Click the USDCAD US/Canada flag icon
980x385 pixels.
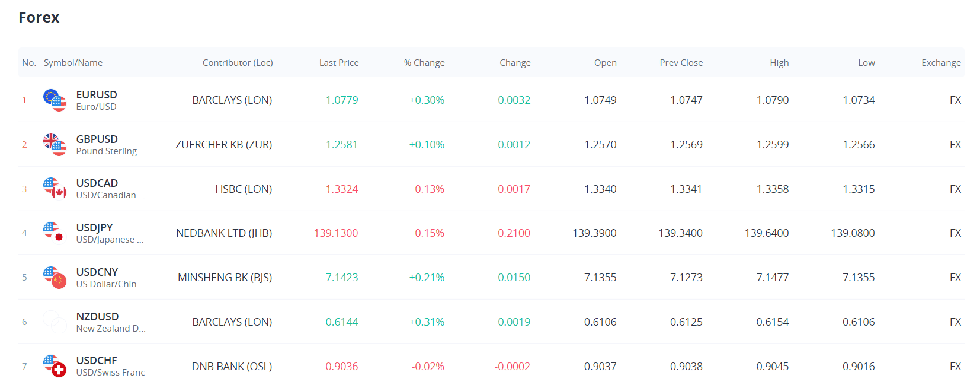(55, 189)
